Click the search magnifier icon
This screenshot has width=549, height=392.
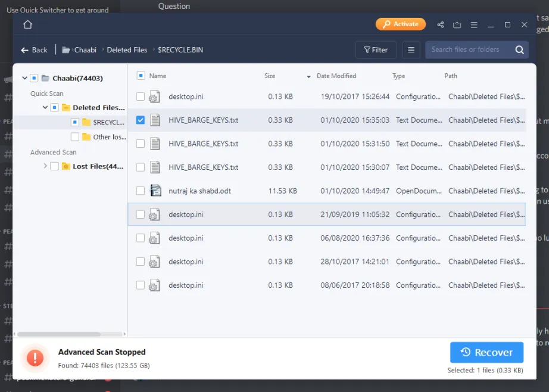click(520, 49)
